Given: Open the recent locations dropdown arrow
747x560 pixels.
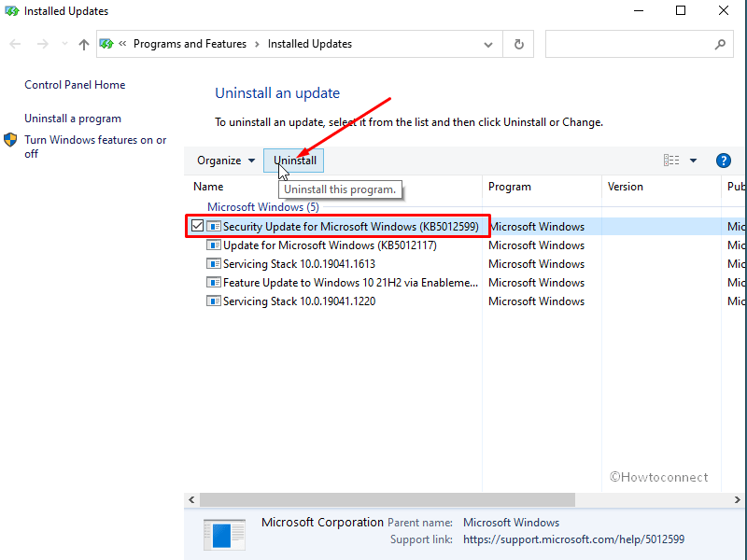Looking at the screenshot, I should click(x=64, y=44).
